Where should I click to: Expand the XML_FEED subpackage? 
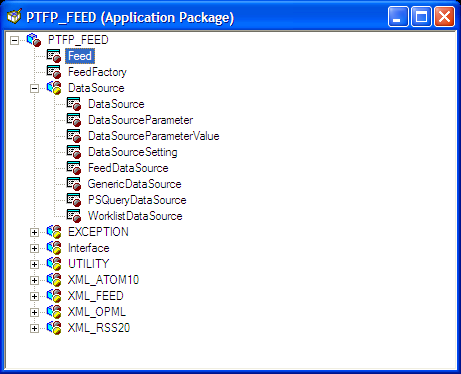point(34,297)
